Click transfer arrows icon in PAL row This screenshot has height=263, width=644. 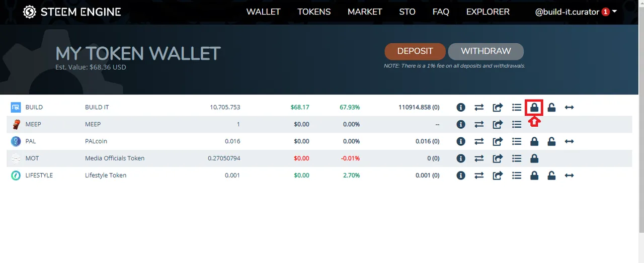click(x=479, y=141)
